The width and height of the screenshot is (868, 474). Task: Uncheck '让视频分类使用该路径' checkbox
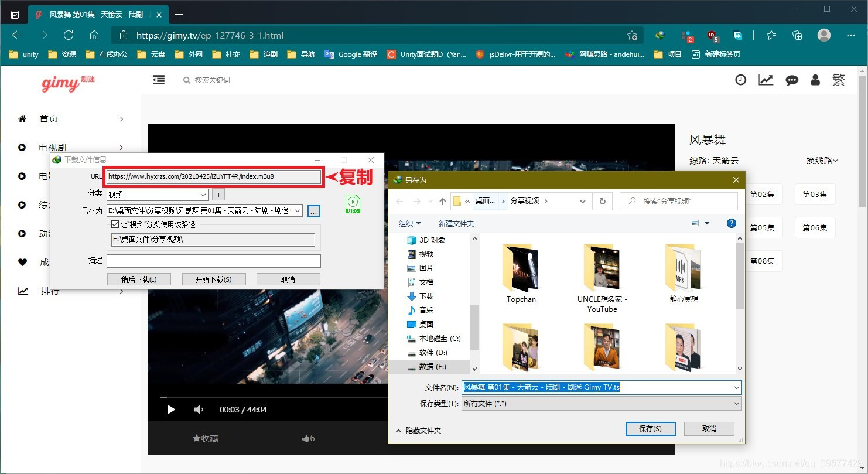(x=115, y=224)
